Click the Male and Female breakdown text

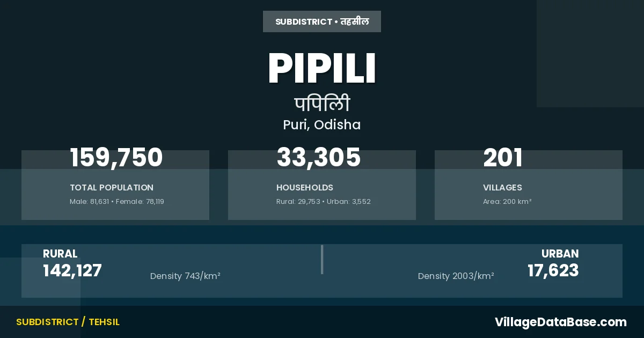click(117, 202)
